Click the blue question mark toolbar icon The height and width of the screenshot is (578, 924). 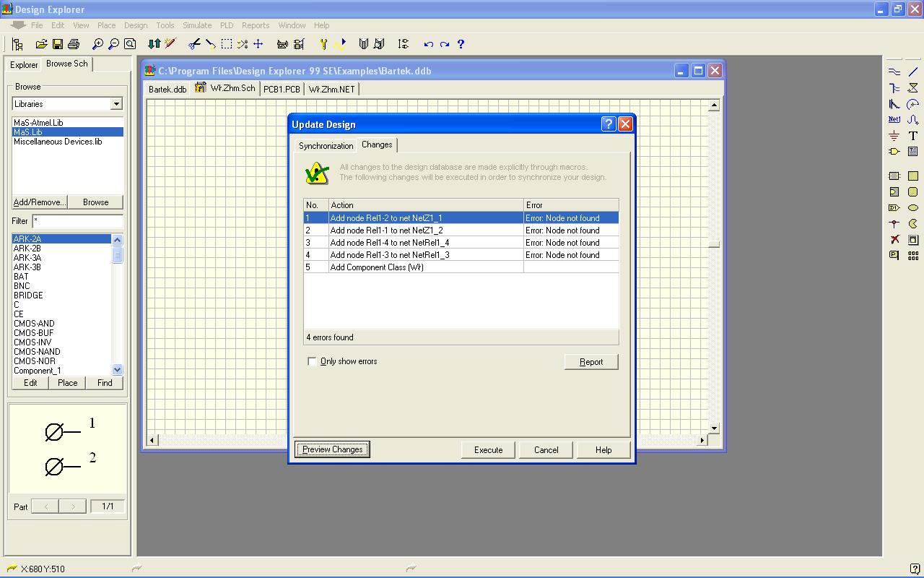(x=461, y=44)
